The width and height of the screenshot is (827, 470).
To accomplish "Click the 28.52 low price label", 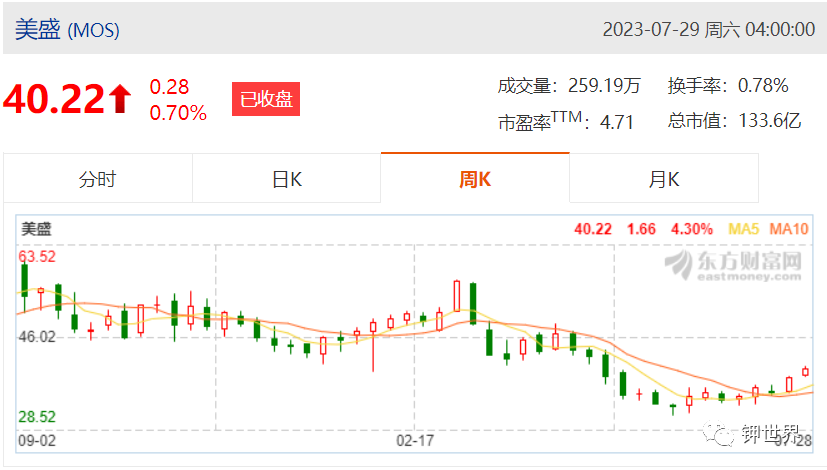I will click(x=37, y=417).
